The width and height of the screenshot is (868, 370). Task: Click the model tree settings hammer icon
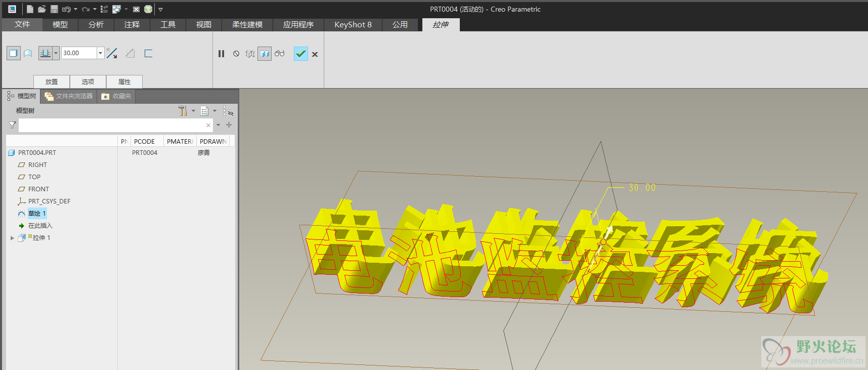click(x=183, y=111)
